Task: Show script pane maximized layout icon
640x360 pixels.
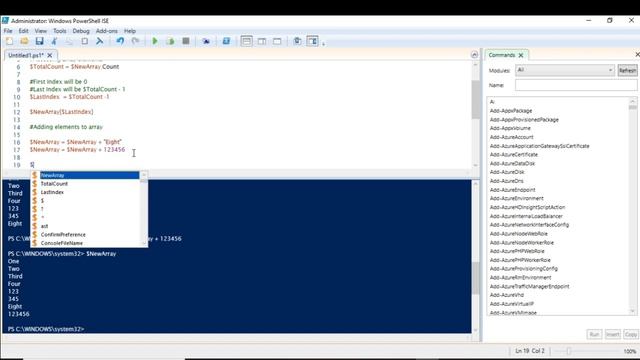Action: [x=277, y=41]
